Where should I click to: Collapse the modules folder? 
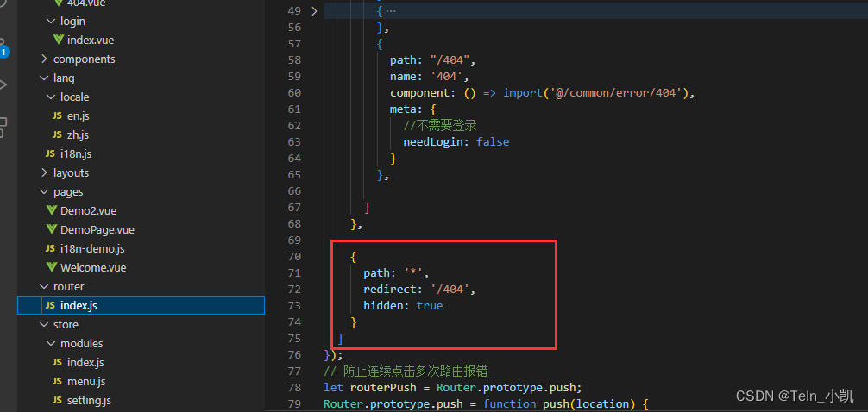click(x=52, y=343)
